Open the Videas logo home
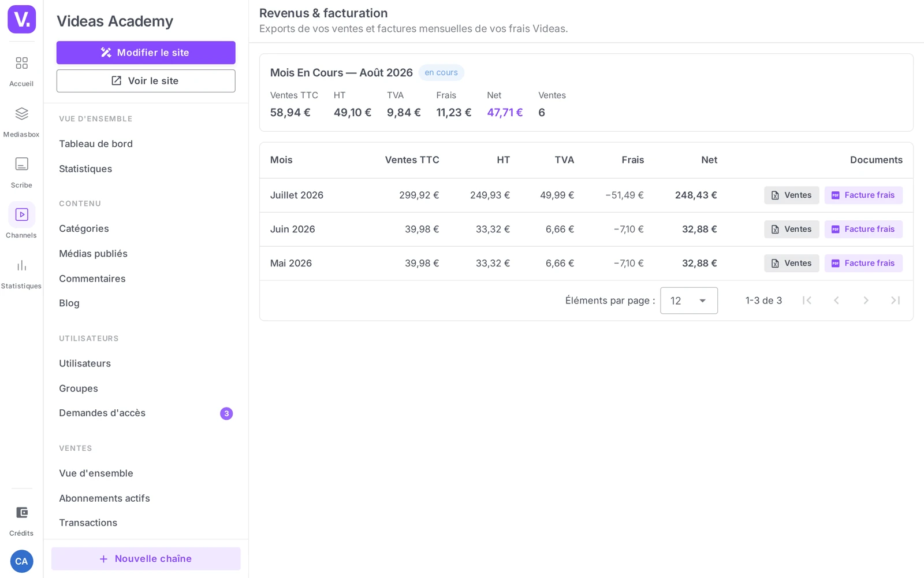Viewport: 924px width, 578px height. pos(21,19)
